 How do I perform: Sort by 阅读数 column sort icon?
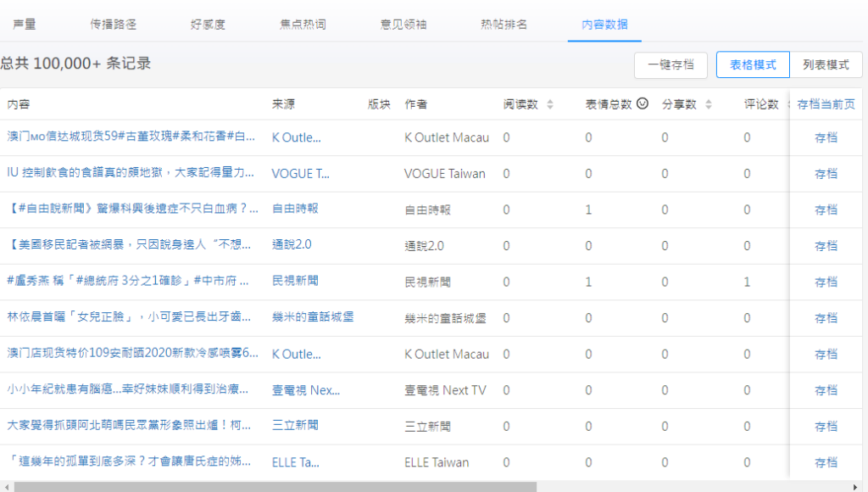pos(549,104)
